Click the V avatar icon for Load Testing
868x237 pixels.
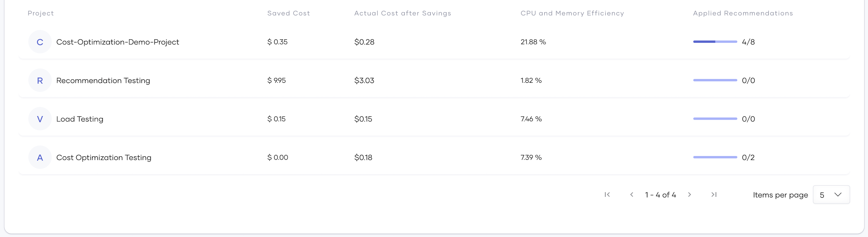(40, 119)
